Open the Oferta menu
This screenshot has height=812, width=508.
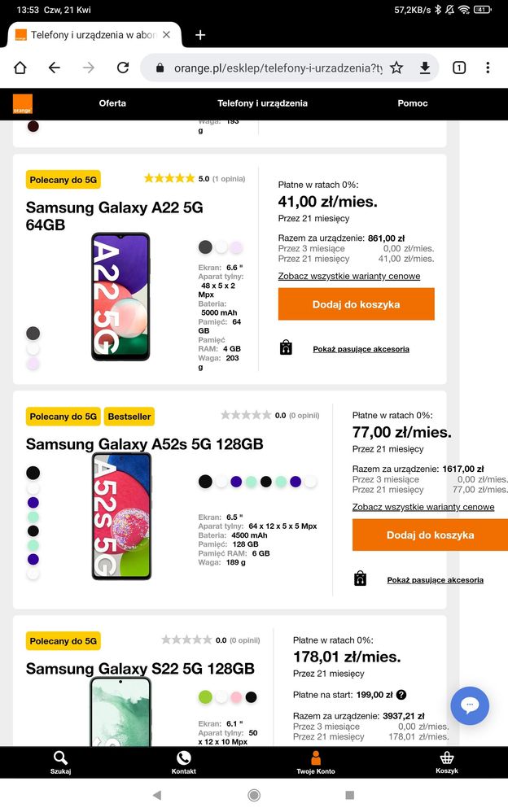coord(112,103)
